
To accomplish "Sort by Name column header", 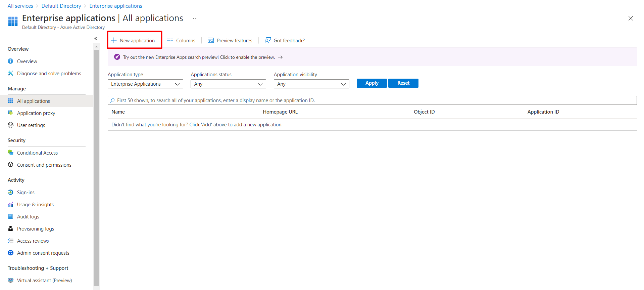I will point(118,112).
